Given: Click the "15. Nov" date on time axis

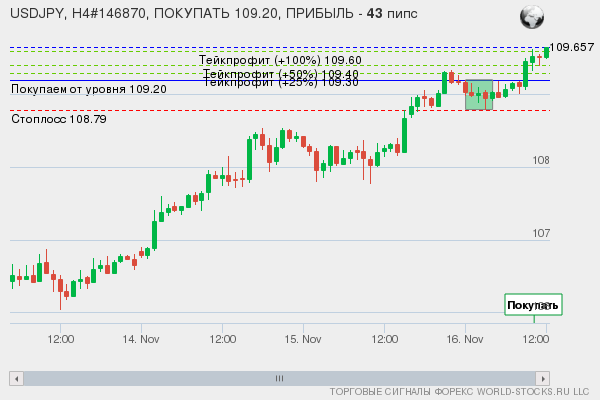Looking at the screenshot, I should click(x=303, y=340).
